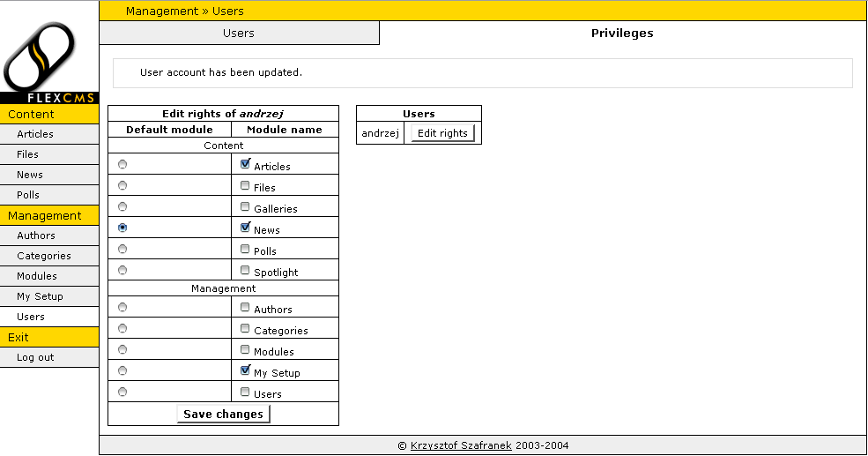Set Galleries as default module
This screenshot has height=456, width=868.
(122, 206)
